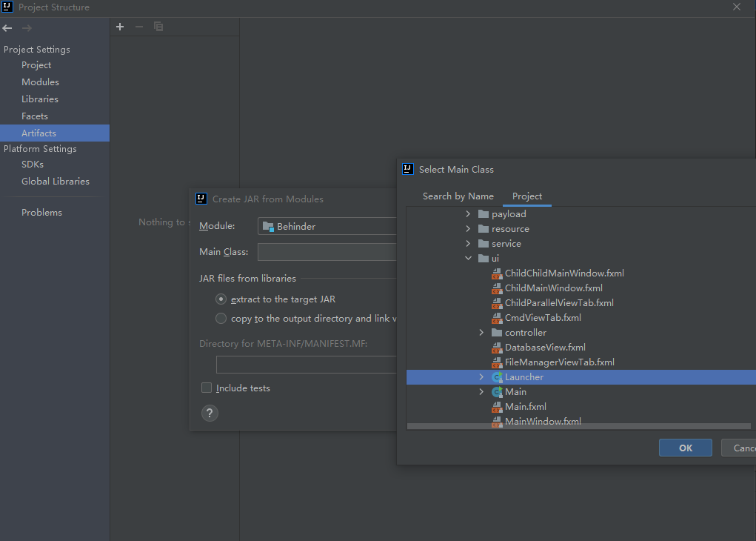Select extract to the target JAR

[221, 299]
